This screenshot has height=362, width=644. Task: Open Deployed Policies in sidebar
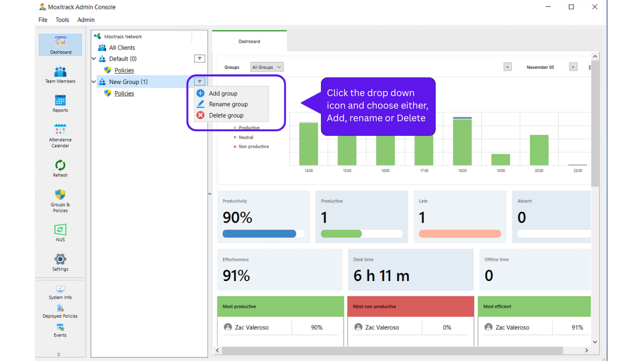pos(60,312)
